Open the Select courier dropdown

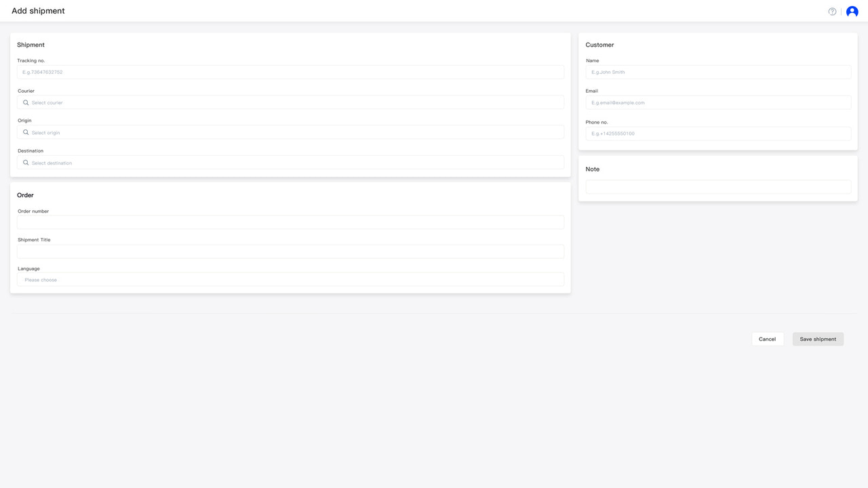(x=290, y=102)
